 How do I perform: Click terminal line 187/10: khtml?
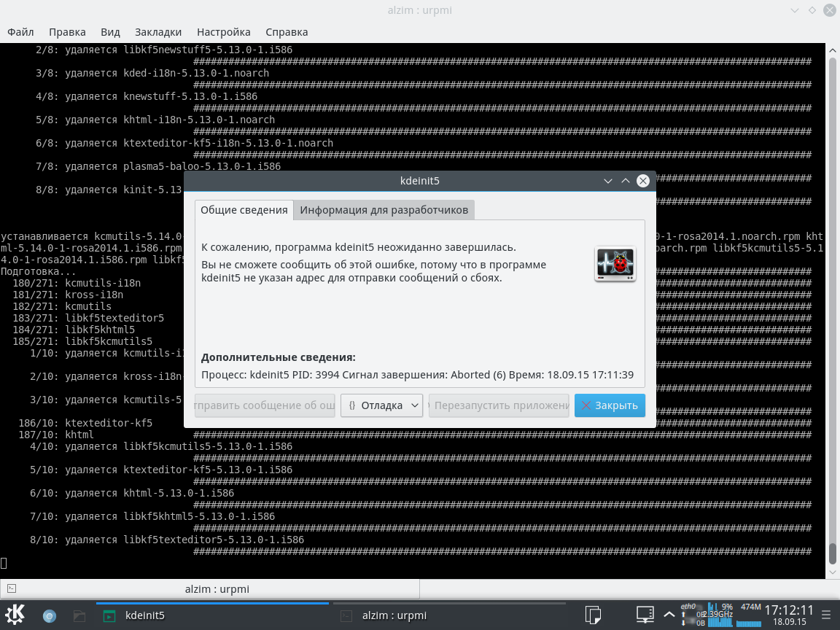tap(55, 435)
